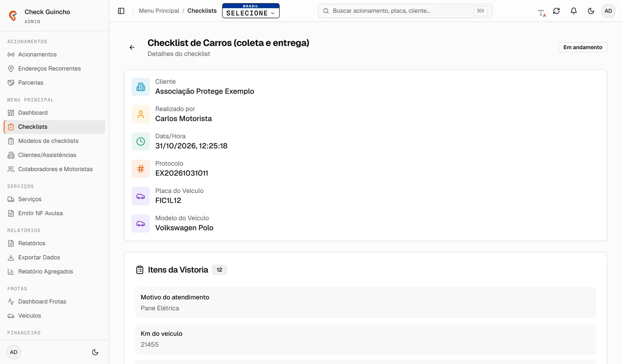This screenshot has width=622, height=364.
Task: Focus the search acionamento input field
Action: [x=405, y=11]
